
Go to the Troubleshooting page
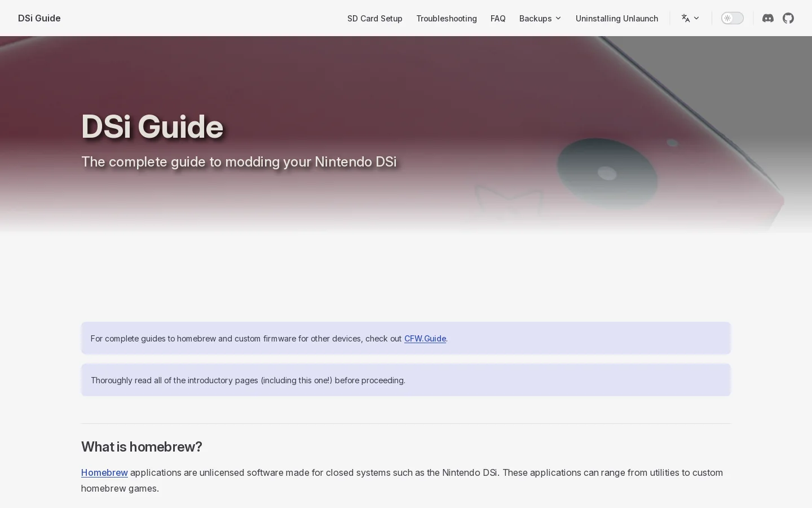coord(447,18)
